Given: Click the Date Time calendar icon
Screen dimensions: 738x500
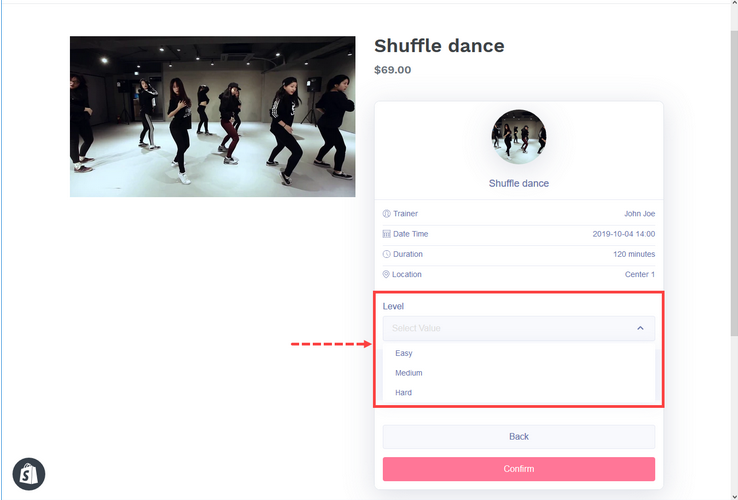Looking at the screenshot, I should (386, 234).
